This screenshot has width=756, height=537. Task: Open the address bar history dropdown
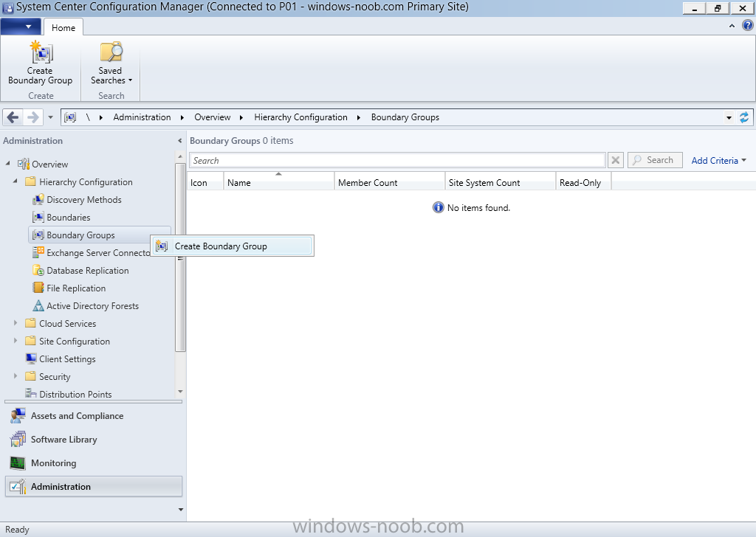coord(729,117)
